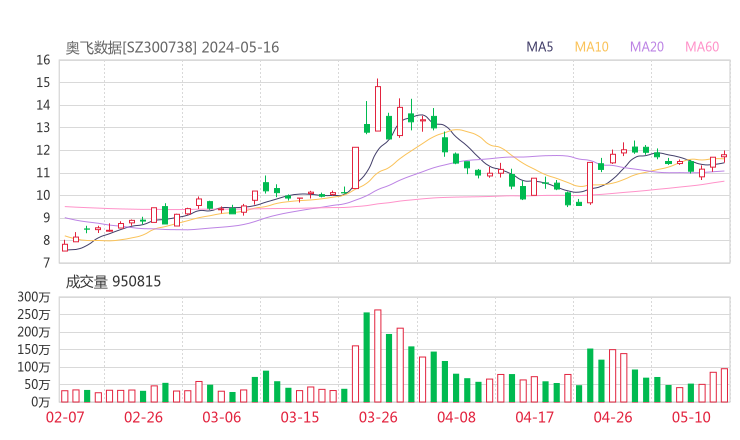Click the 11 price axis label
Image resolution: width=740 pixels, height=440 pixels.
43,173
